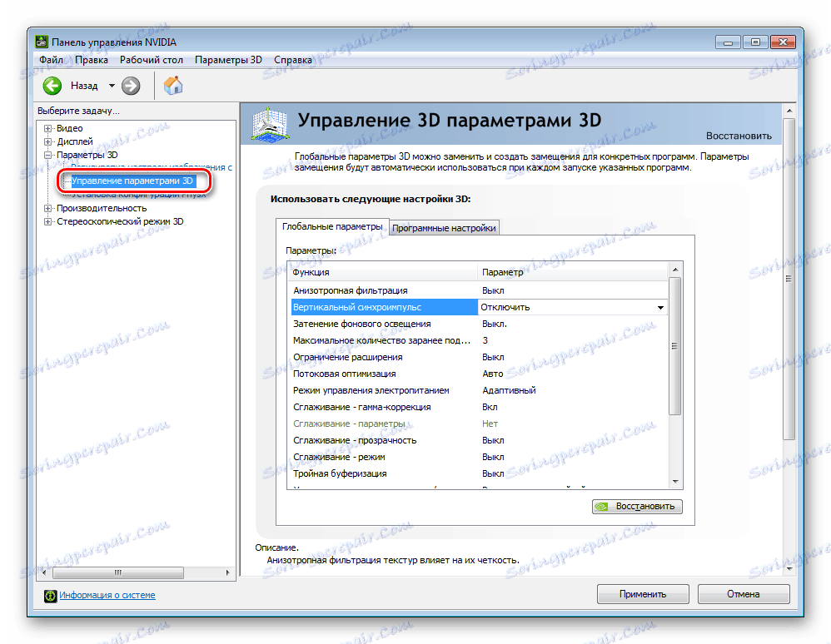
Task: Select Дисплей in the task tree
Action: point(75,141)
